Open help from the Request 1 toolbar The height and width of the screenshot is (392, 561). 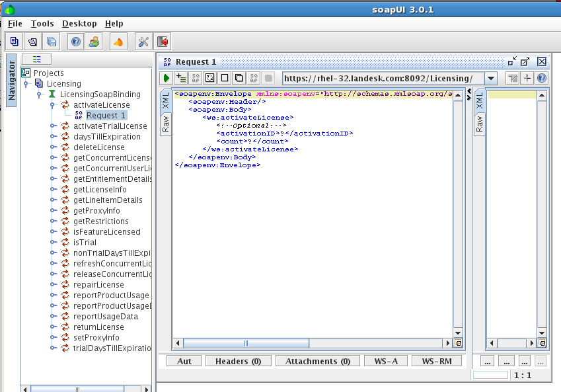(x=542, y=78)
